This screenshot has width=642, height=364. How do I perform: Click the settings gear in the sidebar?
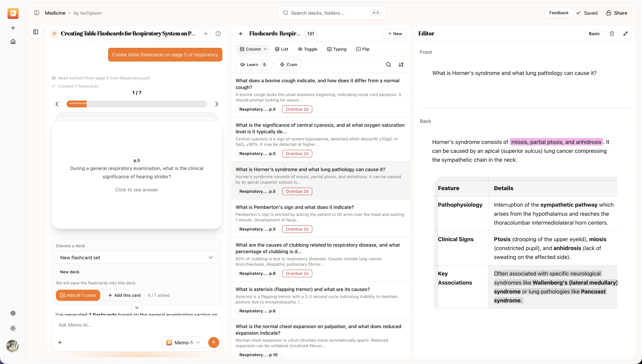(13, 313)
